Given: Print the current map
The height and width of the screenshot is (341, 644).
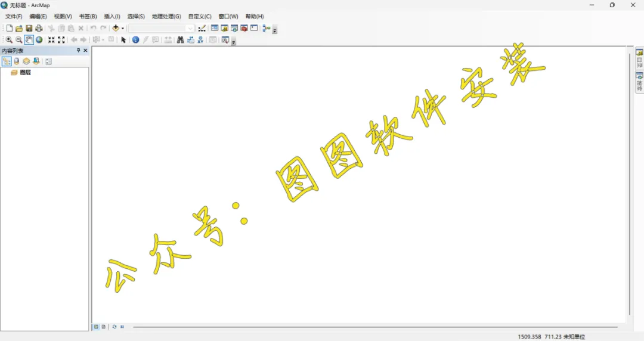Looking at the screenshot, I should tap(39, 29).
